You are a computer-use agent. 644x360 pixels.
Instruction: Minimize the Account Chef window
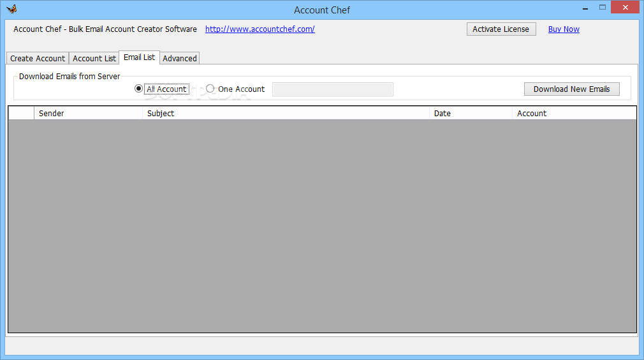585,8
